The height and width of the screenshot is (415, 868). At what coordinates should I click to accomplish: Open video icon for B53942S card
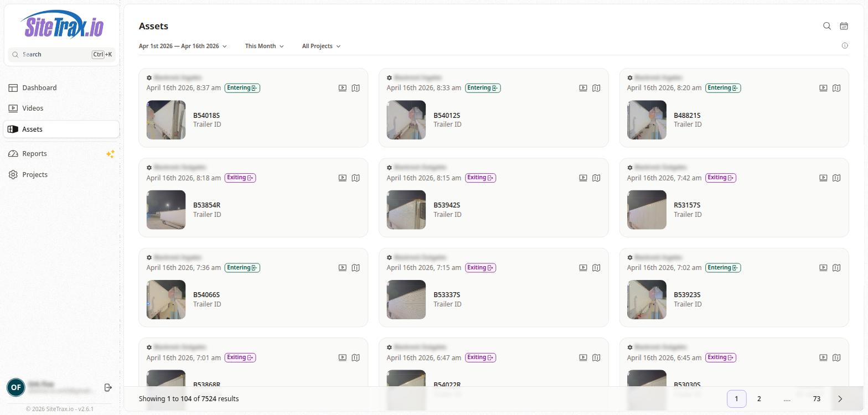583,178
